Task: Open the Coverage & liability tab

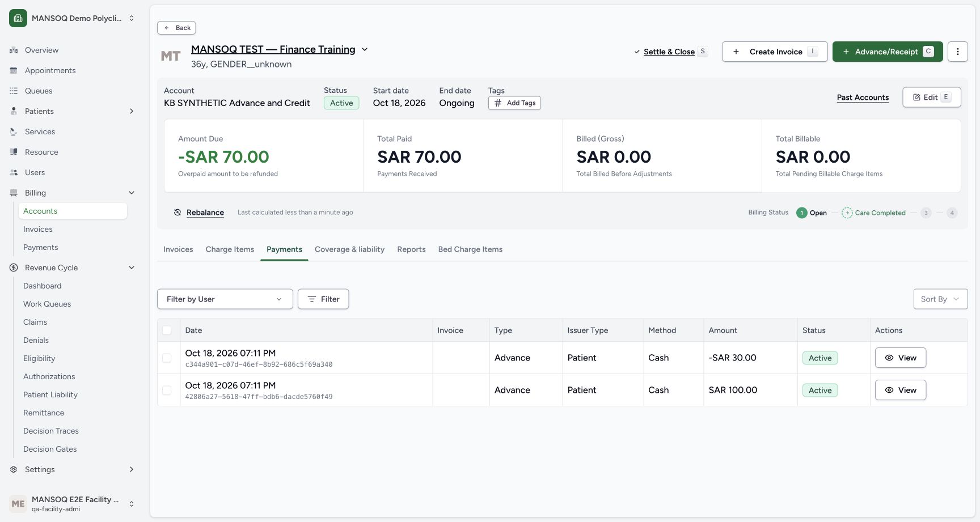Action: tap(349, 249)
